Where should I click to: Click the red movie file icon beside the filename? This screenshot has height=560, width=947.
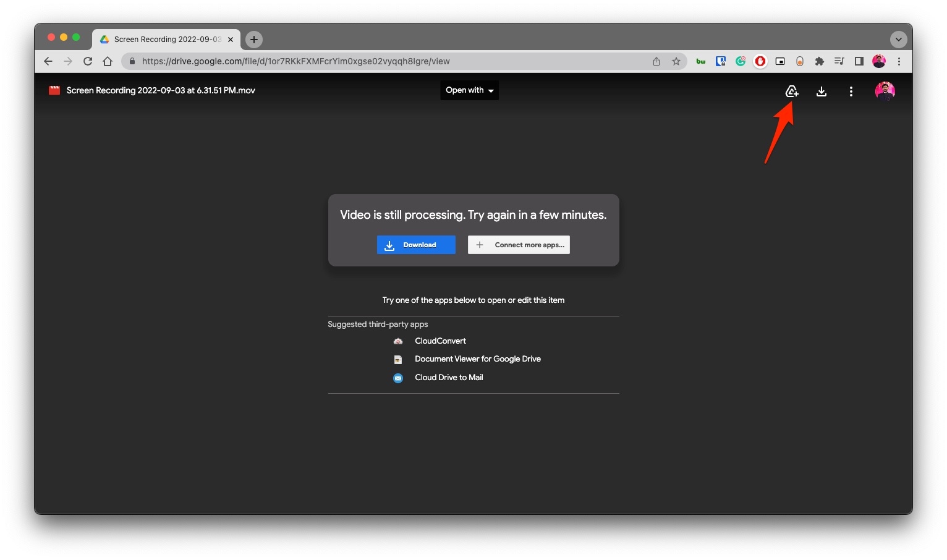tap(54, 90)
